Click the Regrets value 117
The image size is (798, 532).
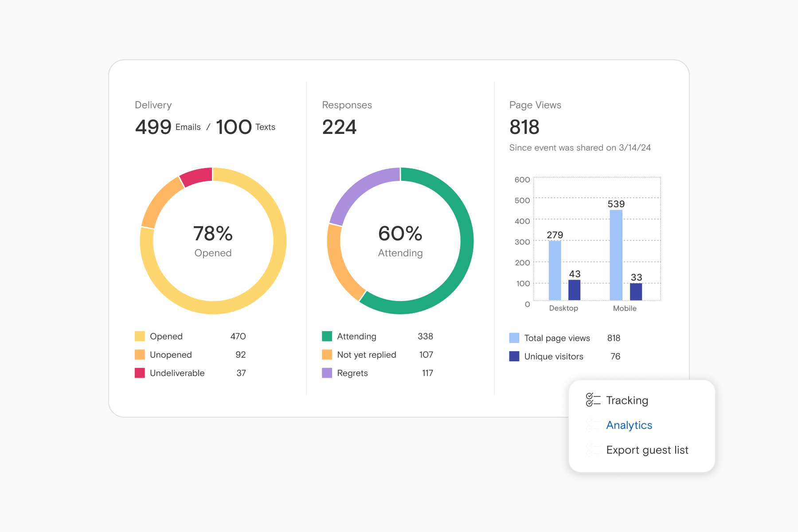pyautogui.click(x=427, y=373)
